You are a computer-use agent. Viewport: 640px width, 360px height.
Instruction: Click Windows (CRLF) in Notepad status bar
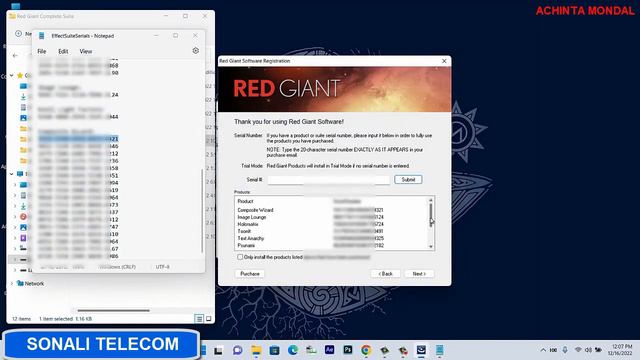pyautogui.click(x=117, y=267)
